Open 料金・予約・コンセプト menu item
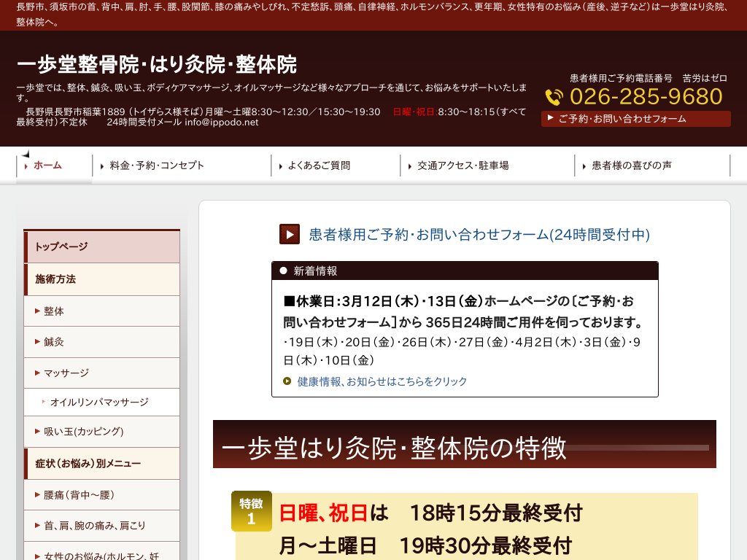 pyautogui.click(x=157, y=166)
